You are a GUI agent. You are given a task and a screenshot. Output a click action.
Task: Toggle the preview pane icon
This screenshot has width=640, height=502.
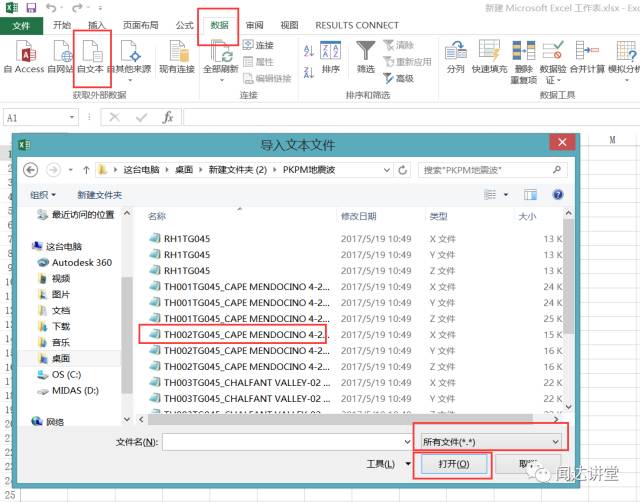pos(530,195)
